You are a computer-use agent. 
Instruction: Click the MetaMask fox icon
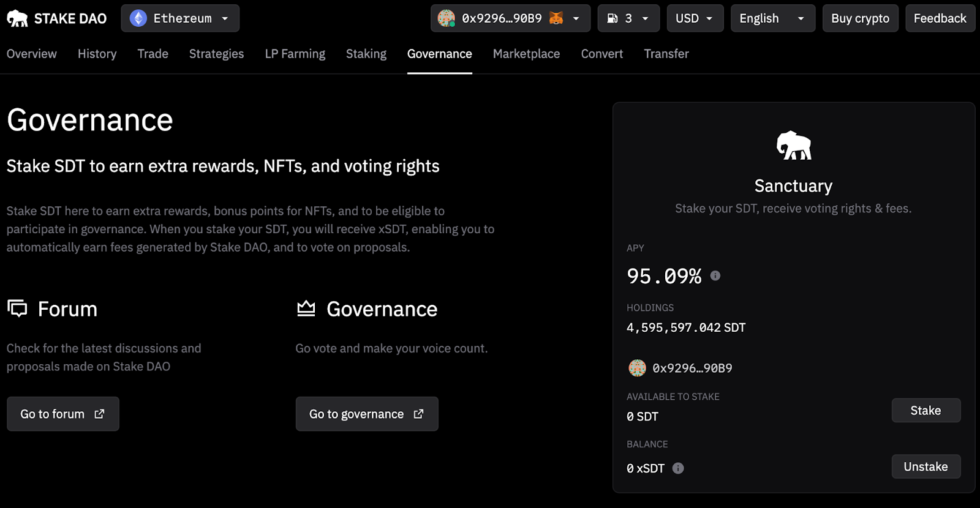pyautogui.click(x=556, y=18)
